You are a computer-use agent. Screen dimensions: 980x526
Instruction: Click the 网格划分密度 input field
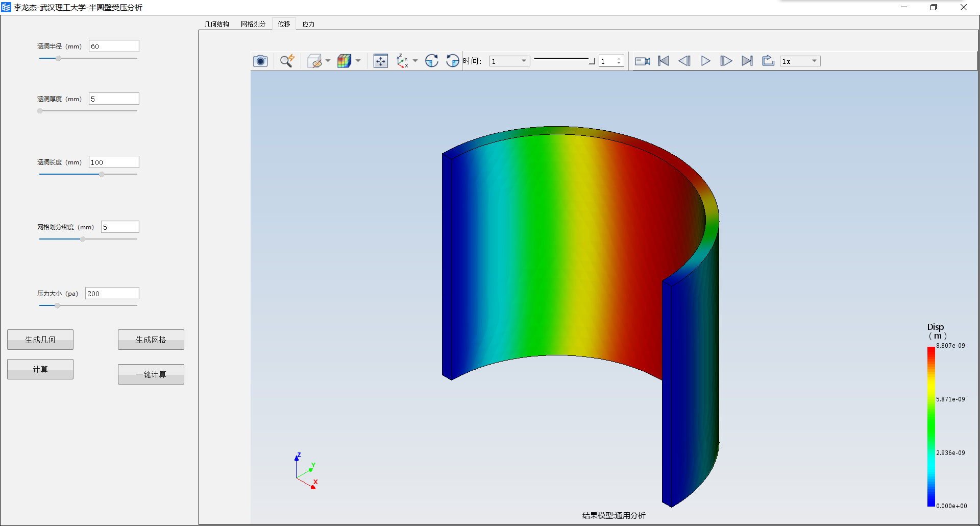(120, 227)
